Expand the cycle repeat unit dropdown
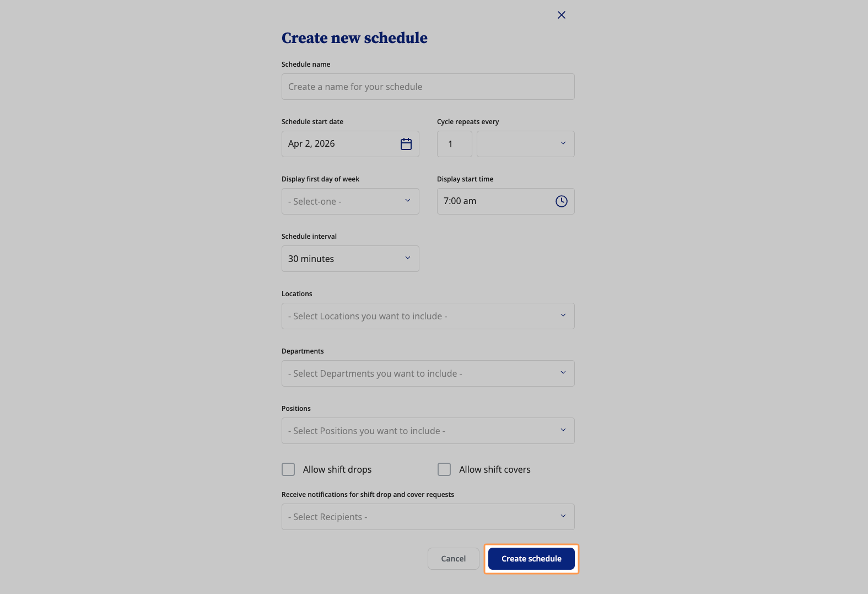This screenshot has width=868, height=594. pos(525,144)
